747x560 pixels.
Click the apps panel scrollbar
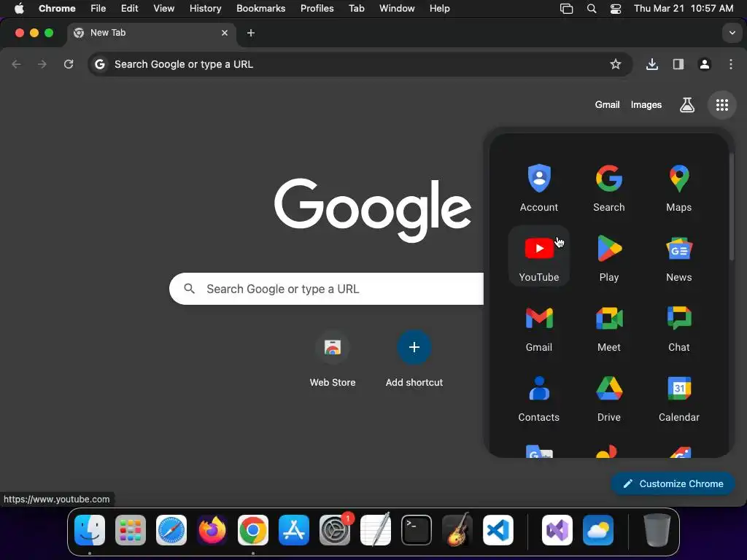click(731, 206)
